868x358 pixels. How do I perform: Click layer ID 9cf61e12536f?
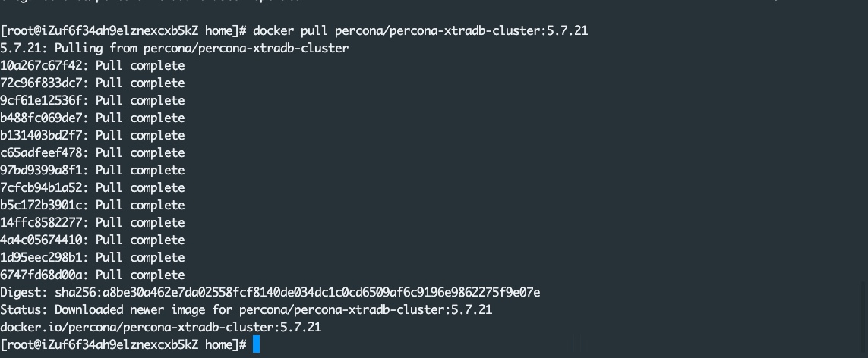[43, 101]
